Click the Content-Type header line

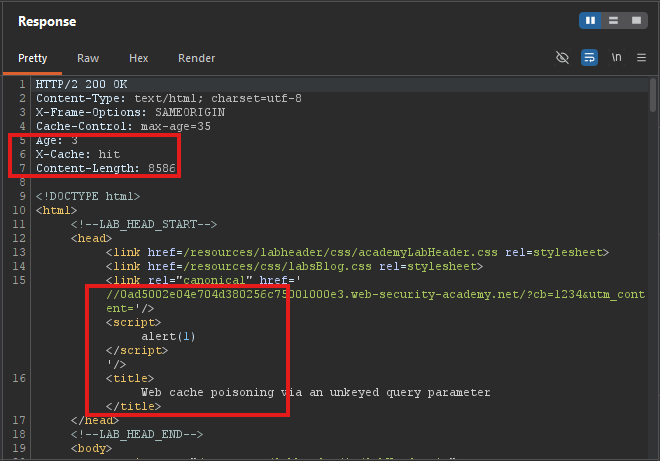tap(169, 99)
